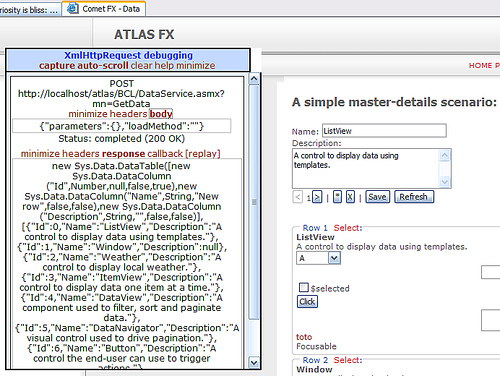
Task: Click the Description textarea down arrow
Action: tap(445, 182)
